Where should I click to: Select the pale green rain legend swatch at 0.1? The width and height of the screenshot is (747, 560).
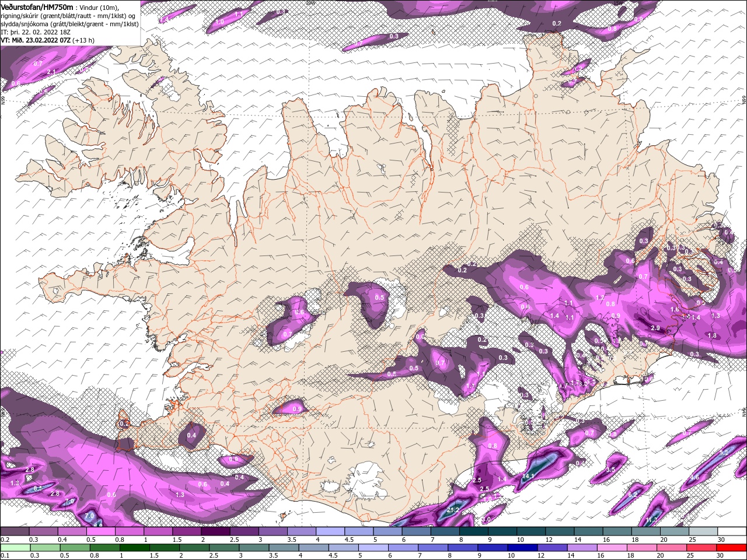point(15,548)
